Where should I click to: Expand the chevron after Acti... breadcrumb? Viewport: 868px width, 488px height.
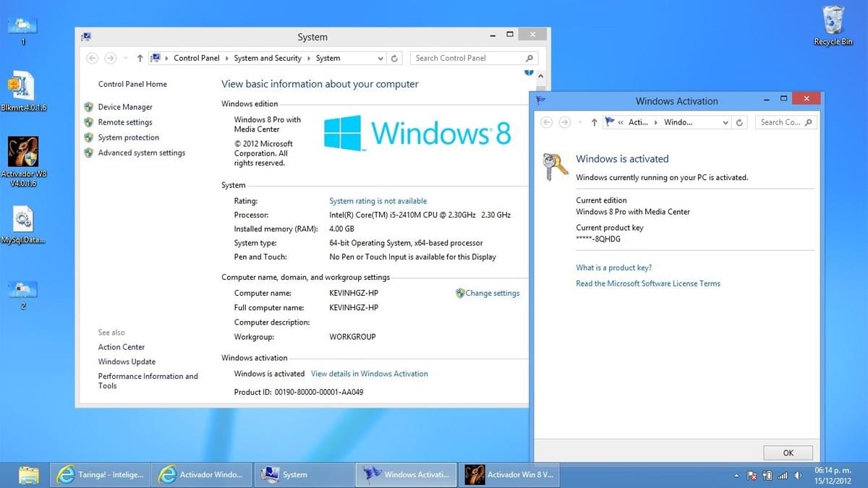(x=657, y=122)
